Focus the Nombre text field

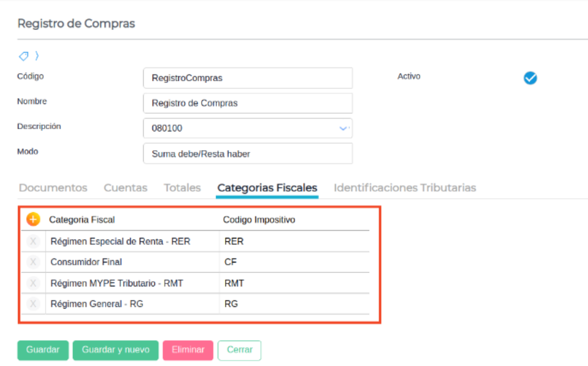click(x=248, y=103)
